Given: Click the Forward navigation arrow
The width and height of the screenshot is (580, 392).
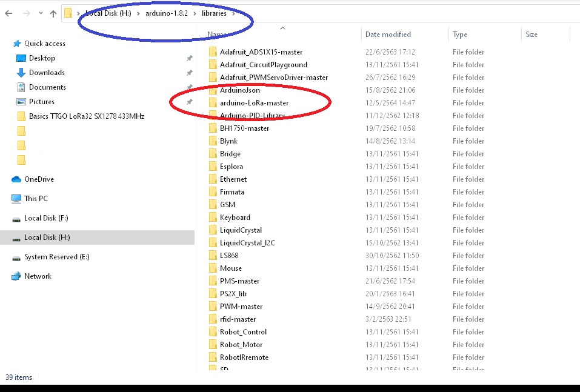Looking at the screenshot, I should [x=26, y=14].
